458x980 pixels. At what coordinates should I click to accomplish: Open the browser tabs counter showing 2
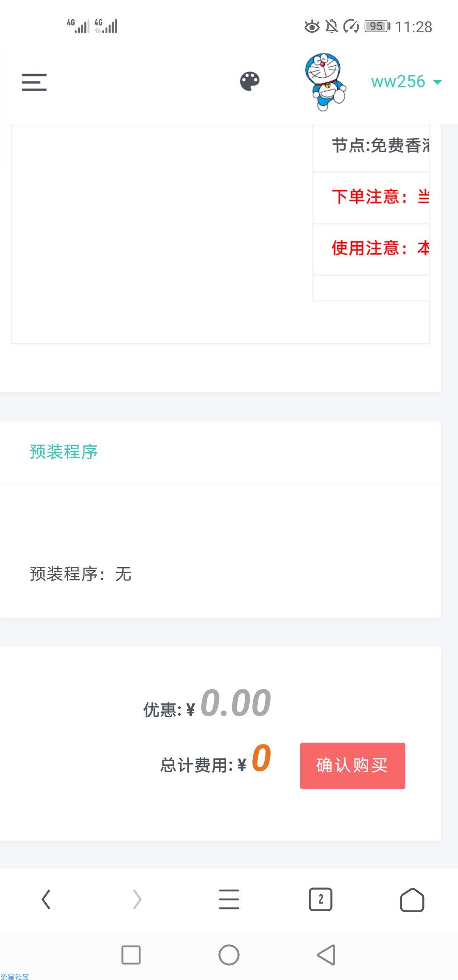(x=321, y=899)
